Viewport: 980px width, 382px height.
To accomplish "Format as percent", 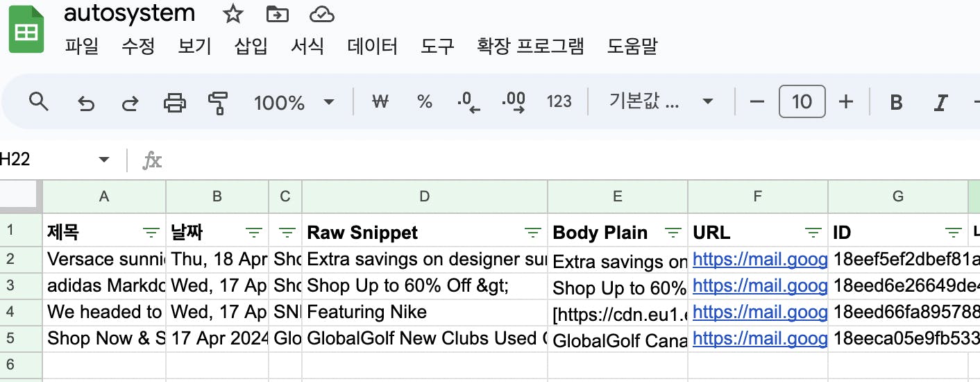I will pyautogui.click(x=424, y=102).
